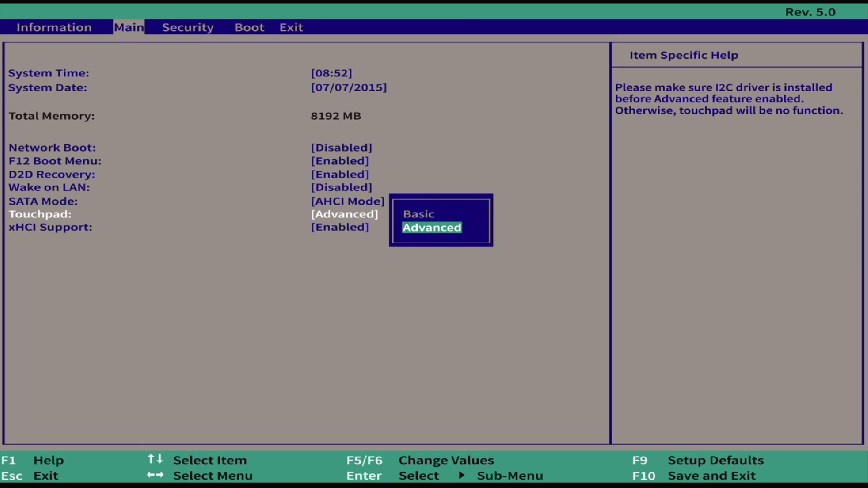Viewport: 868px width, 488px height.
Task: Open the Security tab
Action: coord(188,27)
